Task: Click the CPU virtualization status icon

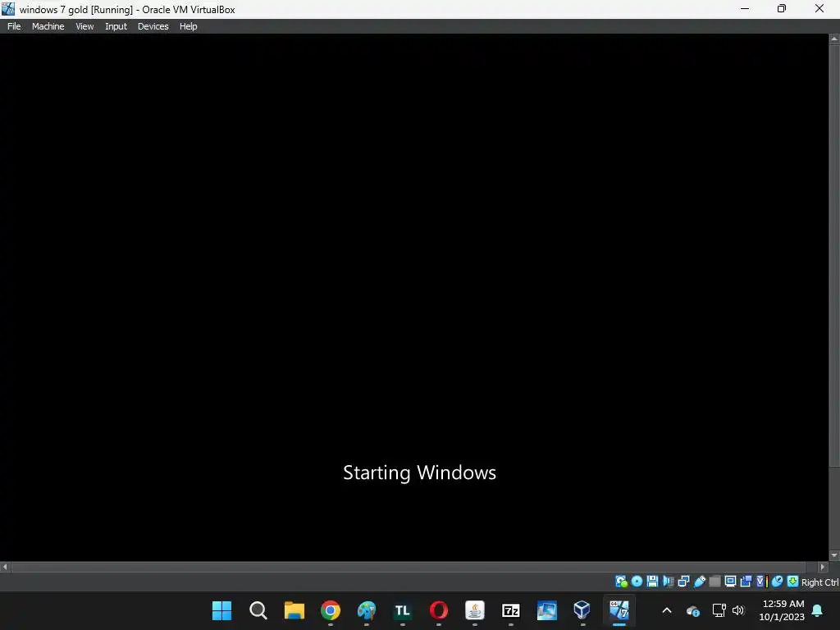Action: [x=761, y=582]
